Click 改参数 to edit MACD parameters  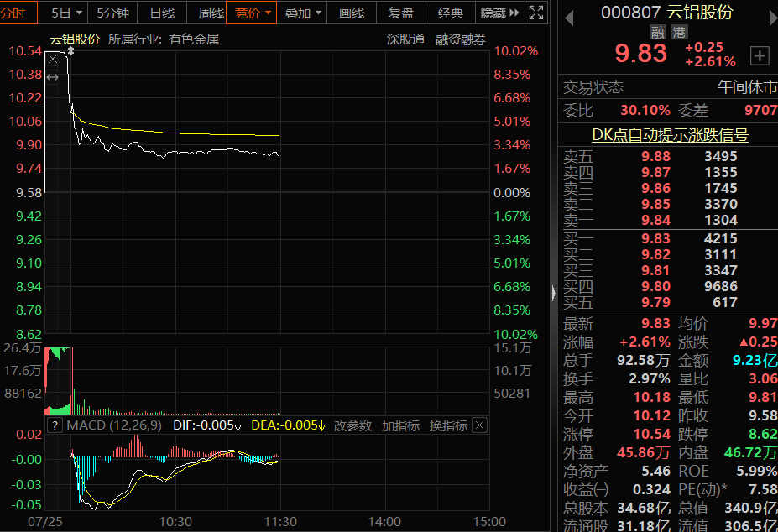point(352,425)
